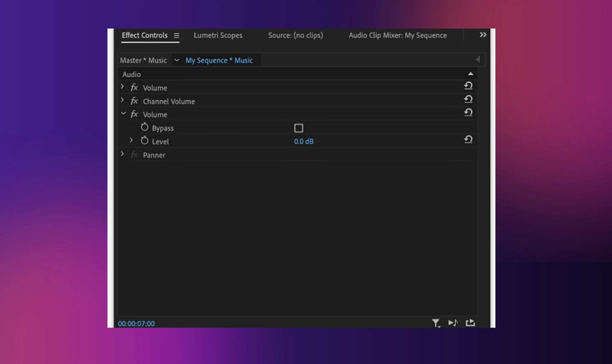Screen dimensions: 612x364
Task: Toggle Level stopwatch keyframing
Action: tap(145, 141)
